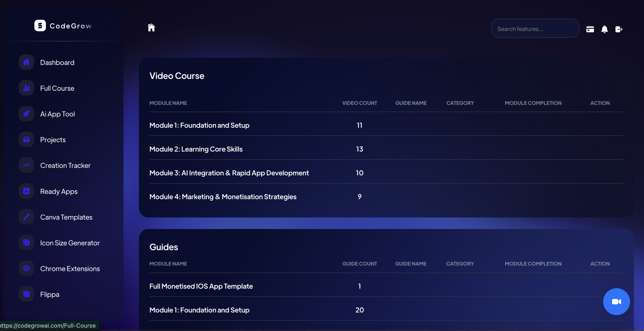This screenshot has height=331, width=644.
Task: Open the billing card icon
Action: pos(590,29)
